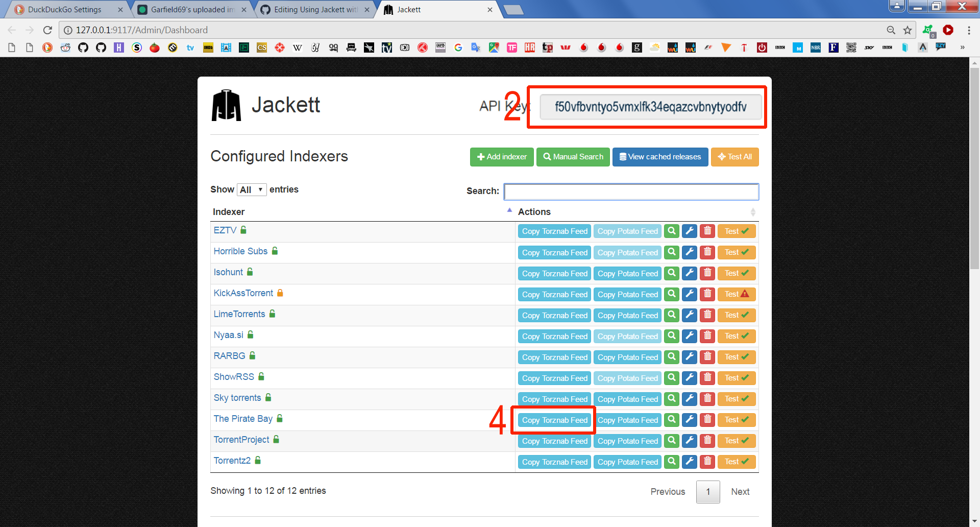Viewport: 980px width, 527px height.
Task: Copy Potato Feed for Isohunt
Action: (627, 273)
